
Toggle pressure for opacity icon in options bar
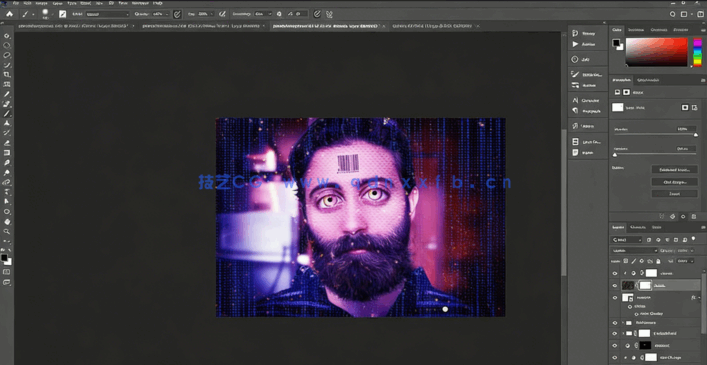coord(177,14)
